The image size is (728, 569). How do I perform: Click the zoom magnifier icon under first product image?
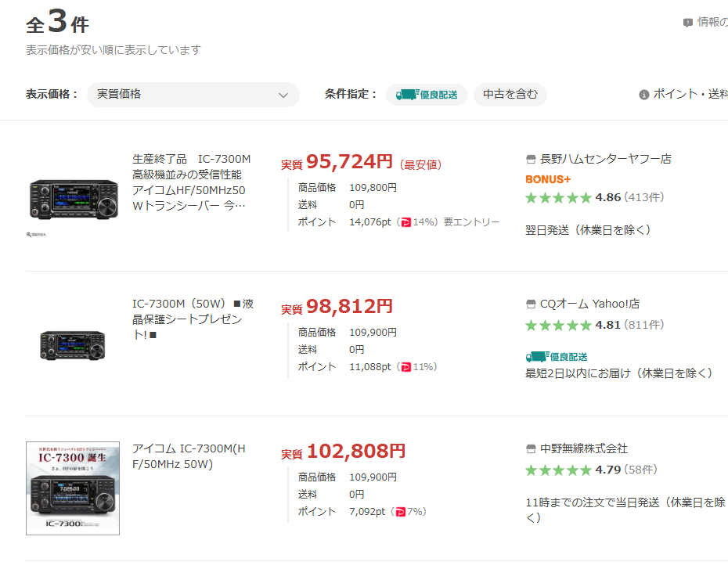[x=36, y=235]
